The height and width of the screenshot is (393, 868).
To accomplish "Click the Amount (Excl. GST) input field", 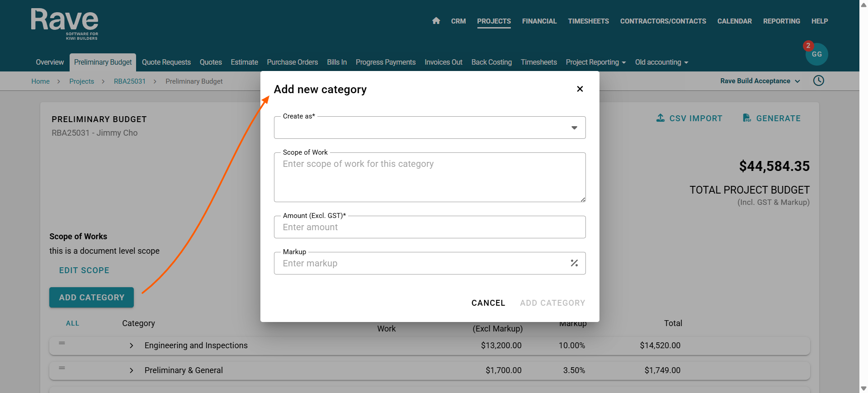I will pos(429,227).
